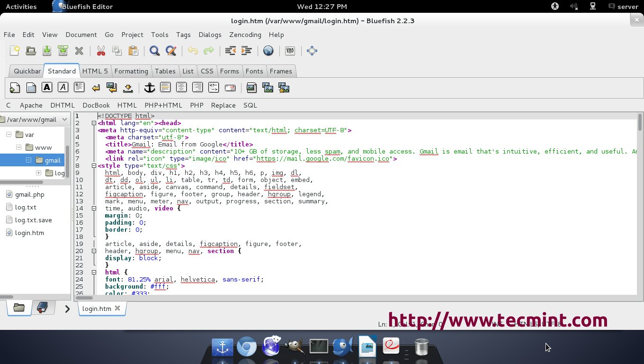Open the magnifier Find tool

tap(154, 51)
